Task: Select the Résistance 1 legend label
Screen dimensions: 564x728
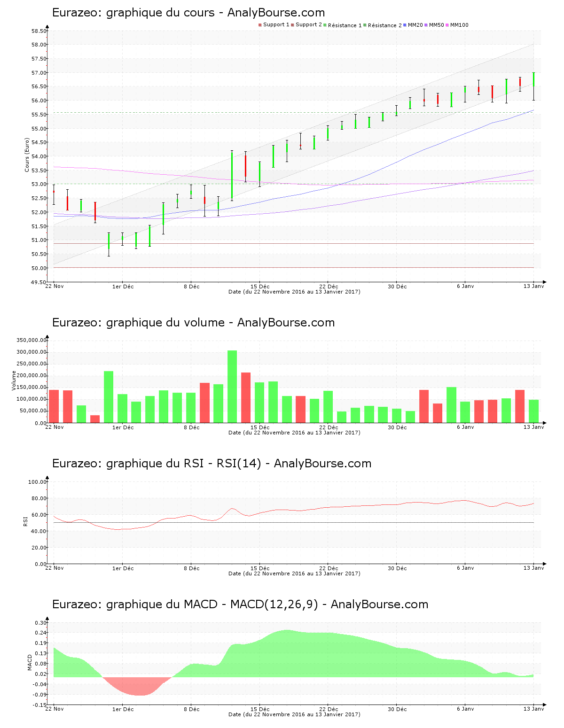Action: coord(345,25)
